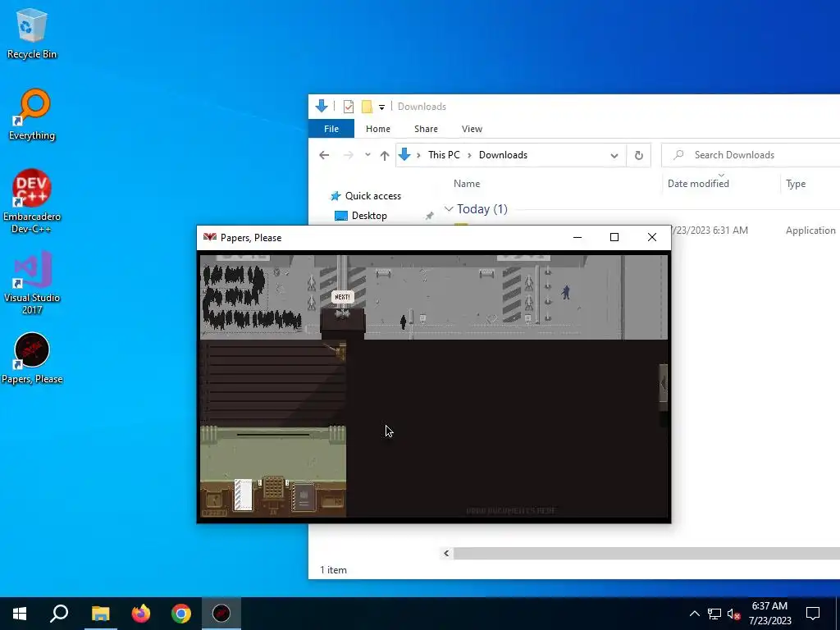
Task: Open the Share ribbon tab
Action: pyautogui.click(x=426, y=129)
